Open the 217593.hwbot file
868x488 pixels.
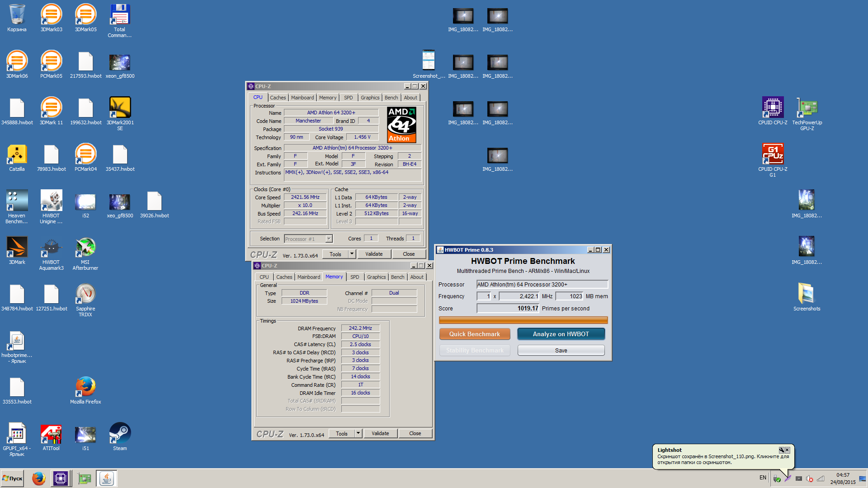pos(85,65)
